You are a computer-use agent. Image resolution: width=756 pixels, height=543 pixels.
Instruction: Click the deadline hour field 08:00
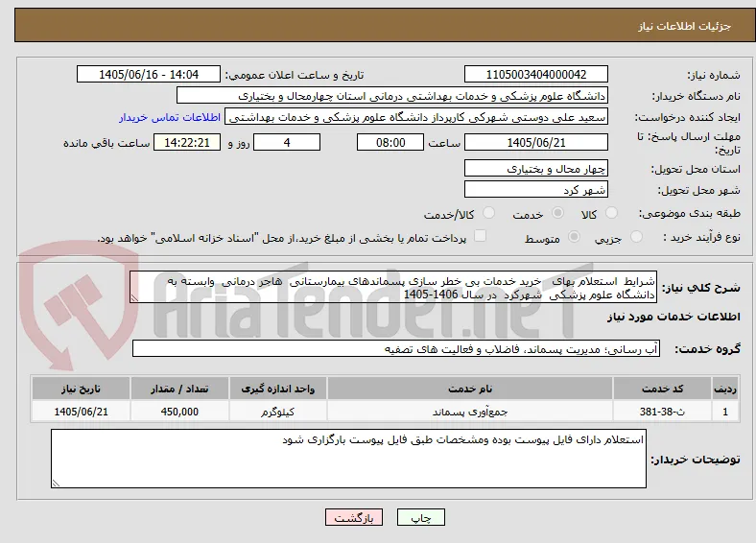tap(390, 142)
